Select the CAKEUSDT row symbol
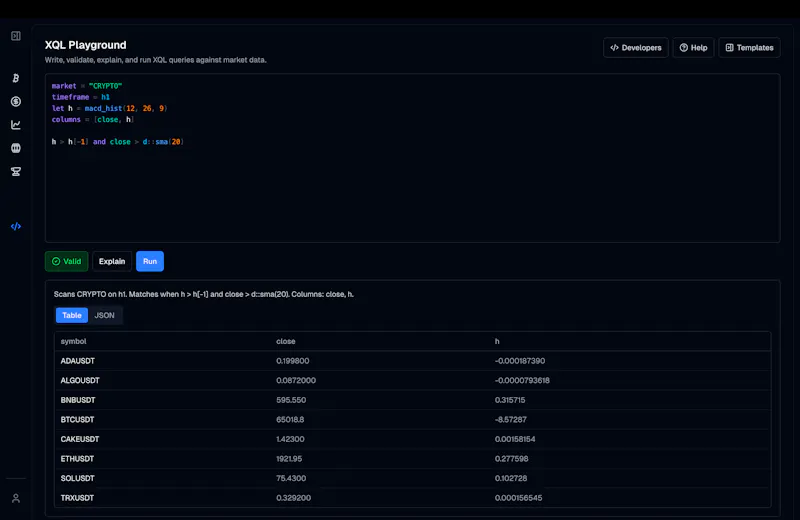Viewport: 800px width, 520px height. 80,439
